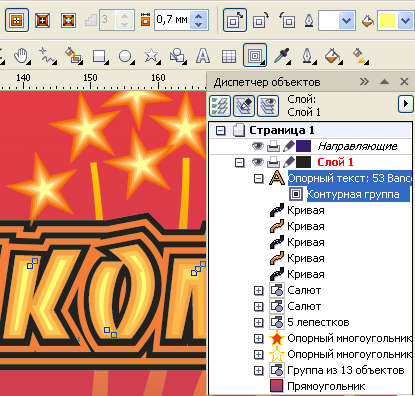Screen dimensions: 415x396
Task: Toggle printing for Направляющие layer
Action: 274,146
